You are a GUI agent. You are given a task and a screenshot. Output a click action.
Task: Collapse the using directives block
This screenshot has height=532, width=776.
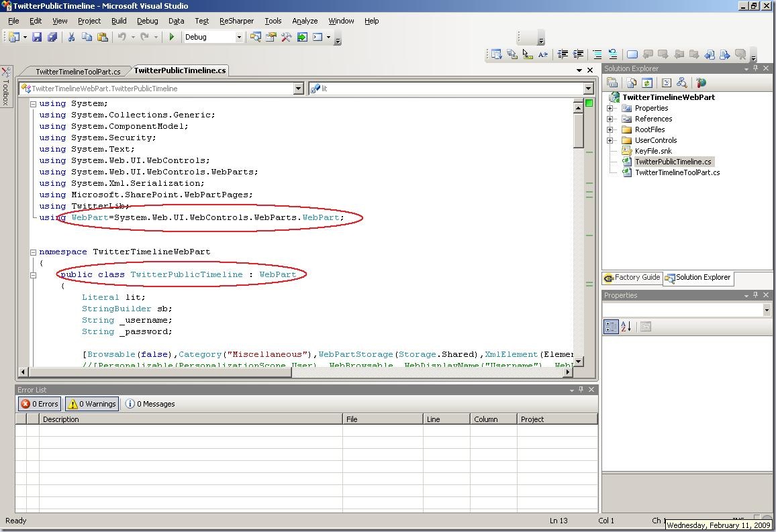click(33, 104)
